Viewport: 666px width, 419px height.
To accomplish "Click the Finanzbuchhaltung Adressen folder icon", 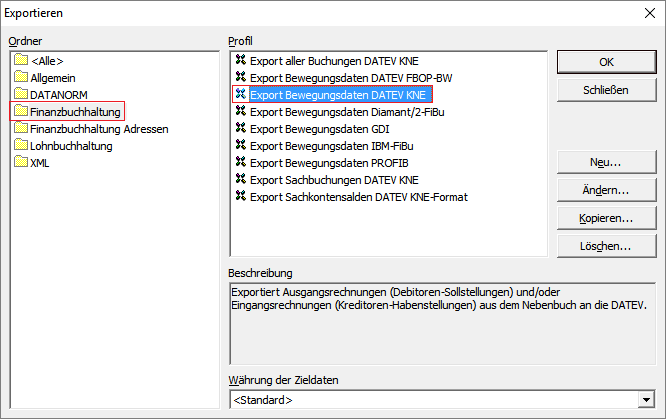I will point(21,127).
